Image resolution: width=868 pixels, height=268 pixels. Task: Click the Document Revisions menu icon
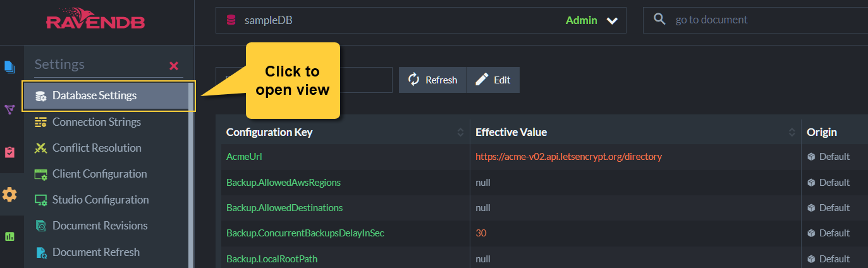41,226
